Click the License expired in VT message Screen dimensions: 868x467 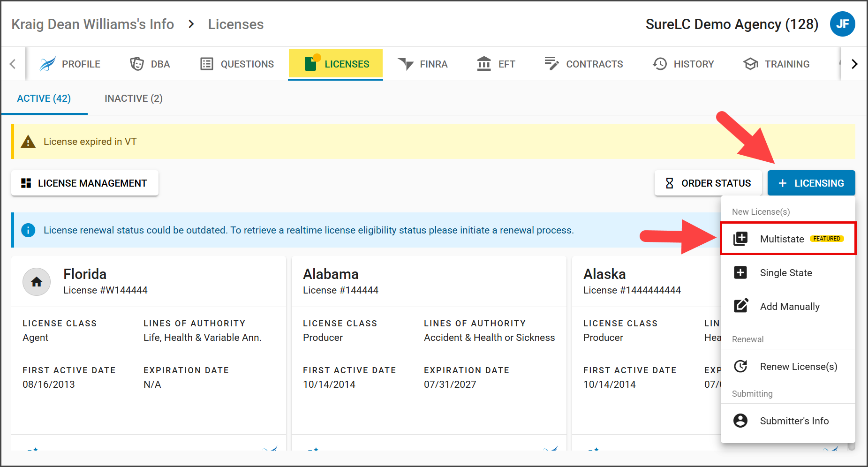[90, 142]
